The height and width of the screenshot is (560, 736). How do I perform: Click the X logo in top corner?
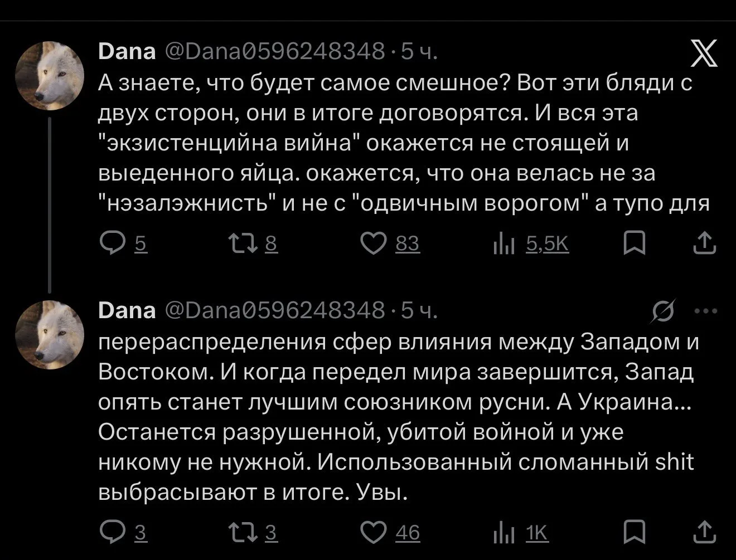(x=704, y=54)
